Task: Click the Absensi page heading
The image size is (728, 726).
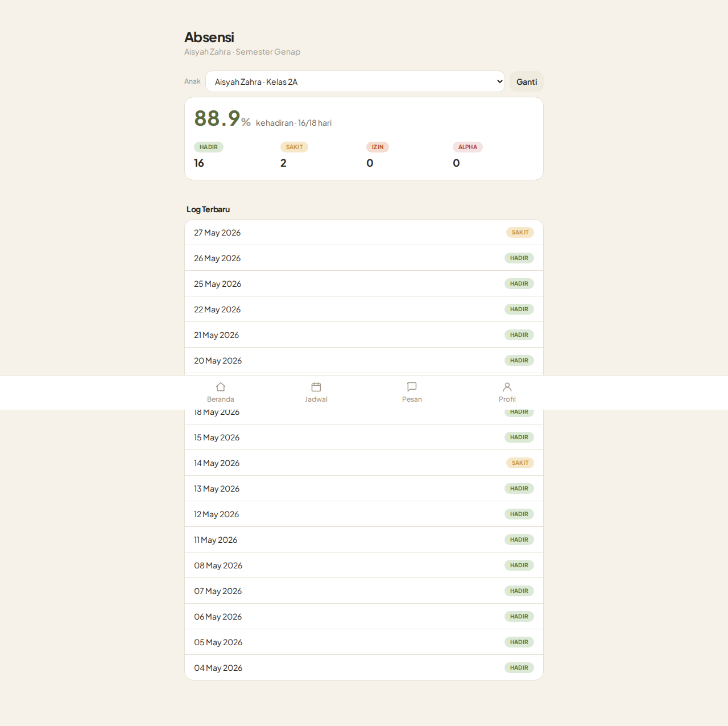Action: coord(209,37)
